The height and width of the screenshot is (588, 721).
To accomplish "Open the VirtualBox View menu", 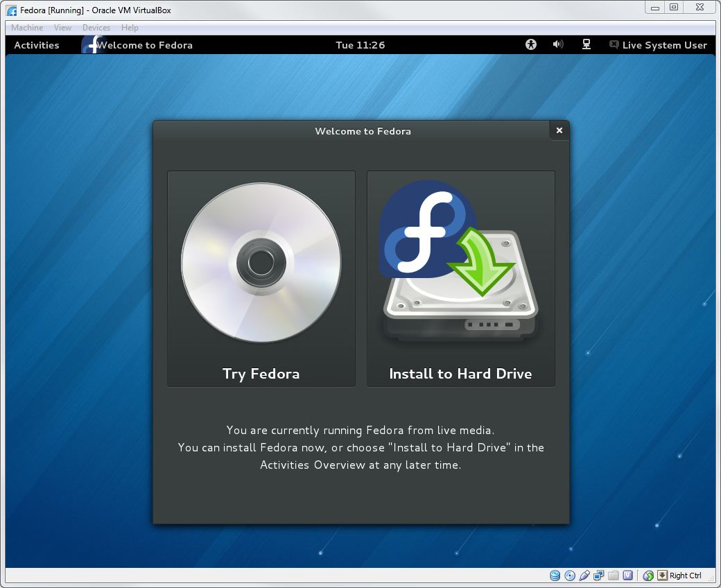I will pyautogui.click(x=62, y=28).
